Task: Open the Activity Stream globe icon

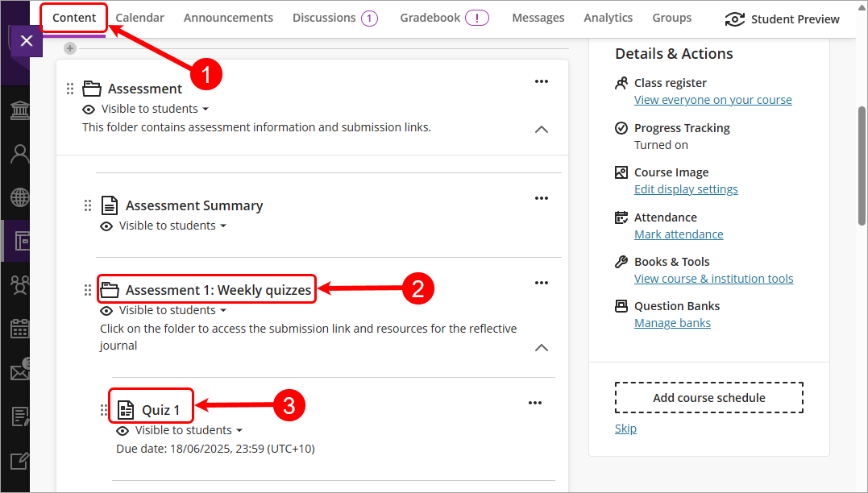Action: pos(20,197)
